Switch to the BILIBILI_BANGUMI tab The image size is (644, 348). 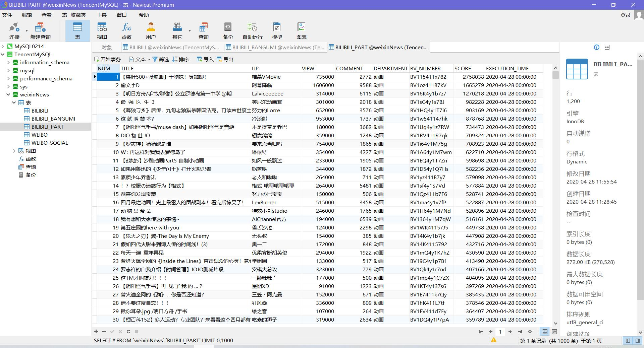click(275, 47)
